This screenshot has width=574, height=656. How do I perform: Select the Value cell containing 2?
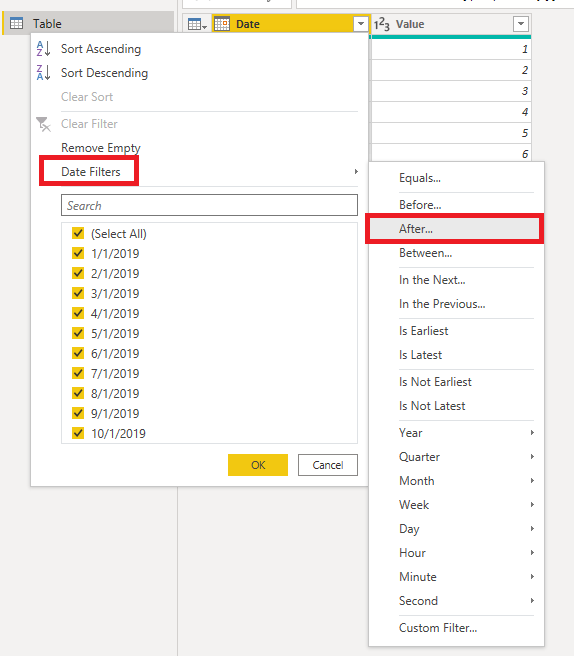pos(451,70)
